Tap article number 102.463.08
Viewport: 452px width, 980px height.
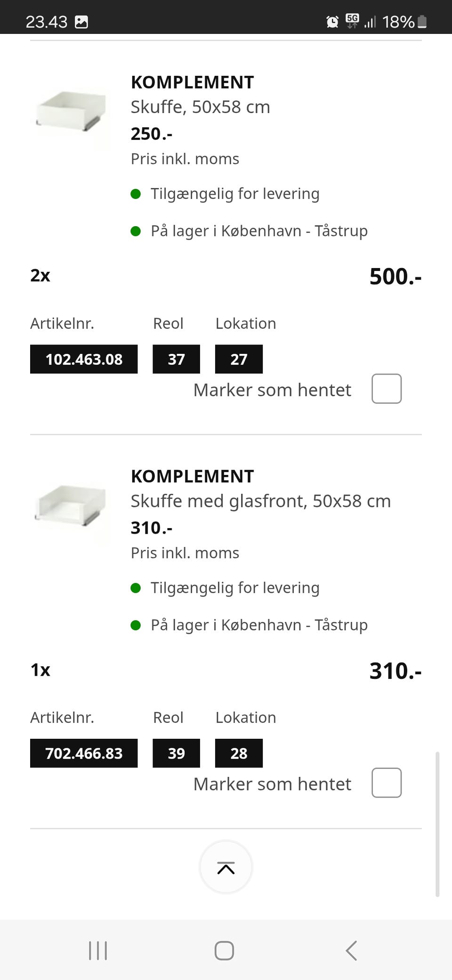coord(84,359)
